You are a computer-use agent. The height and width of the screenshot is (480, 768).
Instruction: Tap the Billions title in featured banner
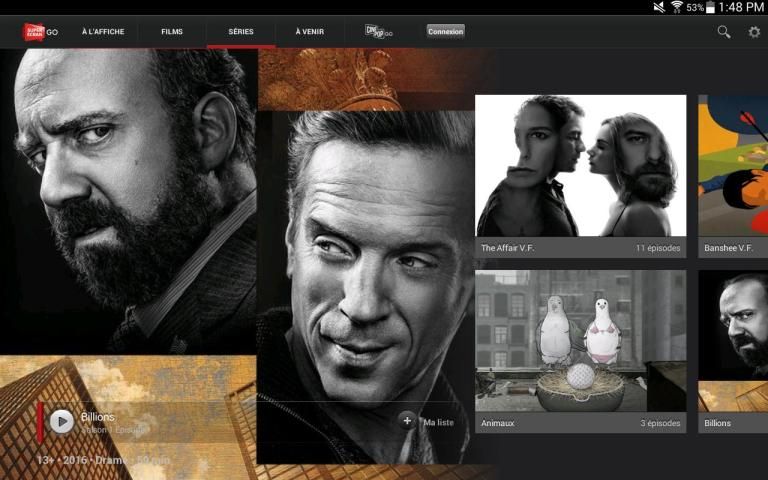tap(98, 416)
